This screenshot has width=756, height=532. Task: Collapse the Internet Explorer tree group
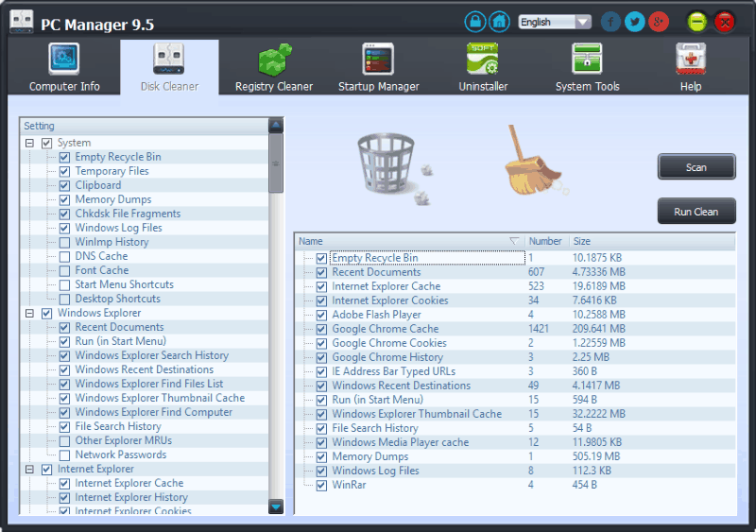point(30,470)
